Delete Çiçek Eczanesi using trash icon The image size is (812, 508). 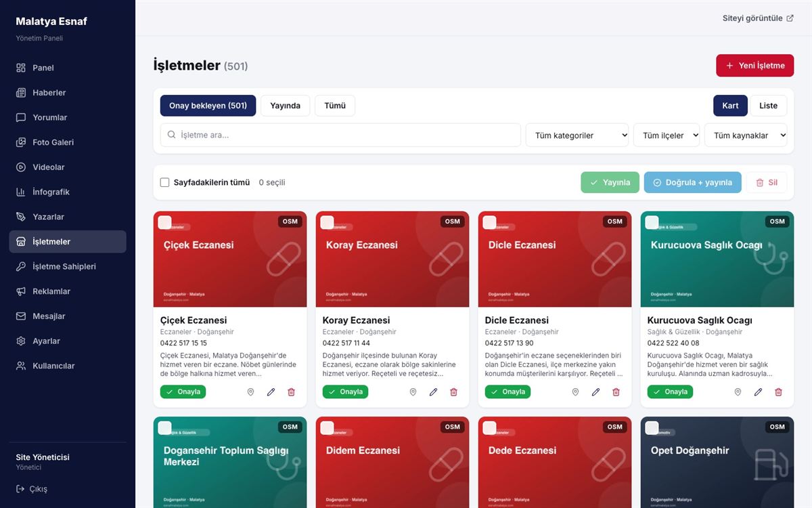pyautogui.click(x=291, y=392)
